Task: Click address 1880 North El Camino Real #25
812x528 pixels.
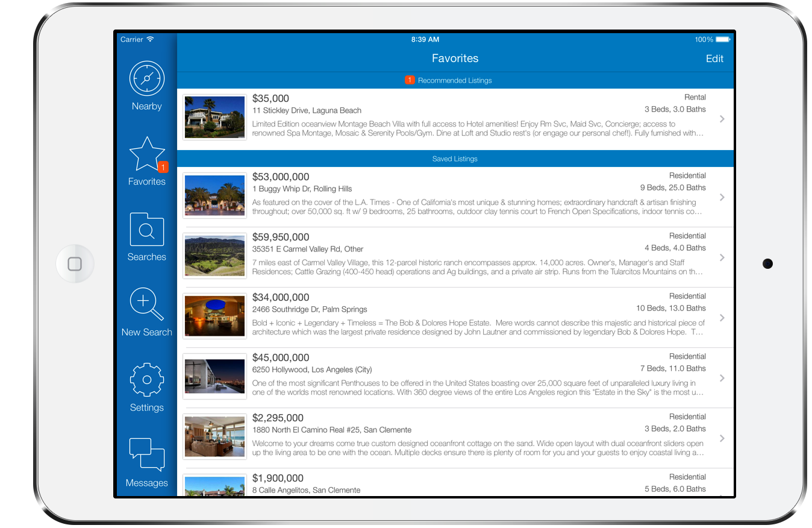Action: (x=332, y=430)
